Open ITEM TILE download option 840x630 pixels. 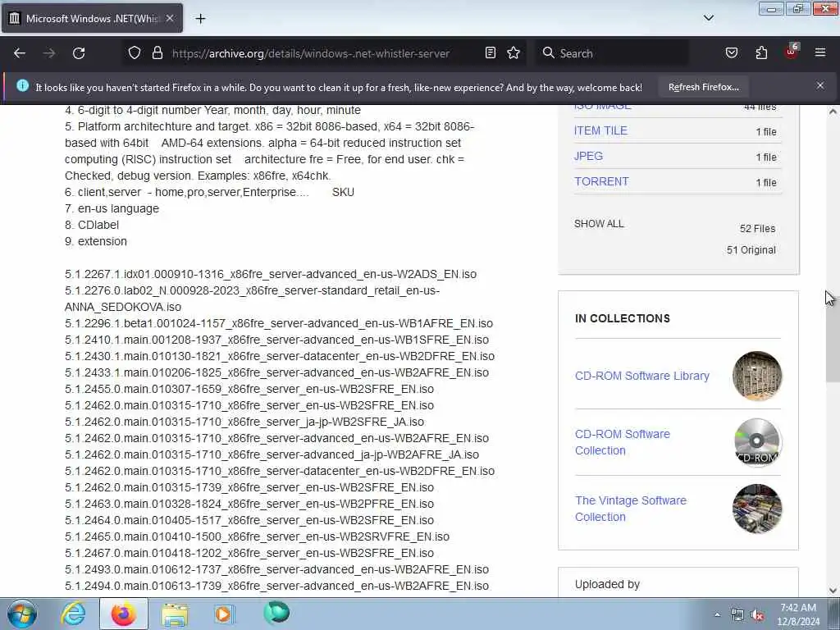click(600, 130)
